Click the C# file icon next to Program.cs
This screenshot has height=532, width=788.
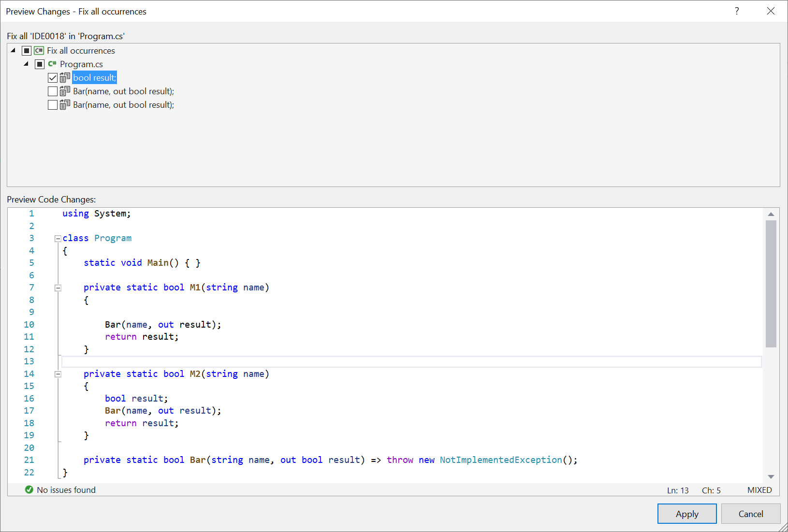coord(52,64)
